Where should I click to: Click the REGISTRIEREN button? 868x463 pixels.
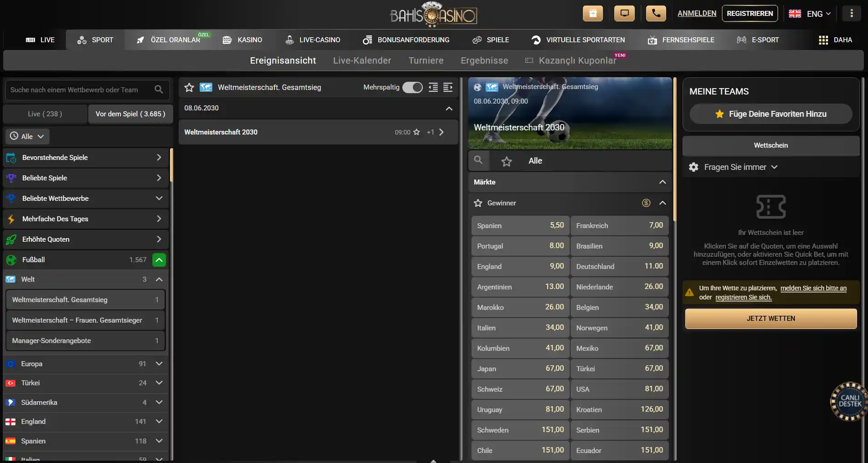(x=750, y=13)
